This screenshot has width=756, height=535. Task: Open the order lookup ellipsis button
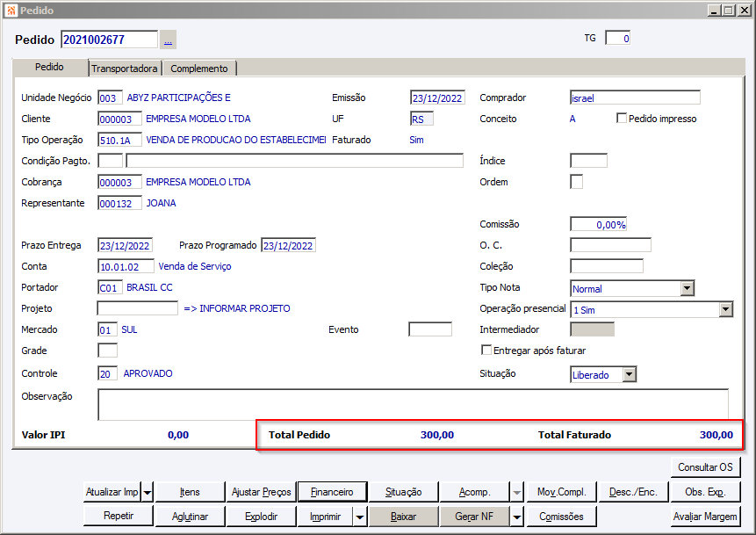click(x=168, y=40)
